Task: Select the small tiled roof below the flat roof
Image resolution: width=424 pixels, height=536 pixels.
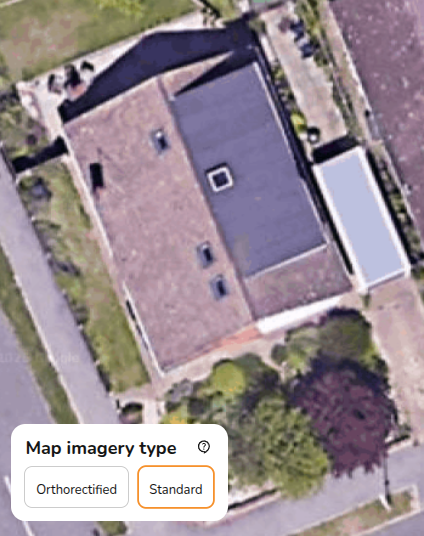Action: coord(294,284)
